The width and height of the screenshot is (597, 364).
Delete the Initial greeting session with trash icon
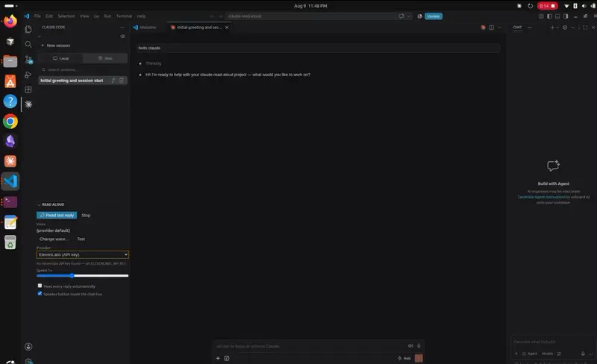[x=122, y=81]
